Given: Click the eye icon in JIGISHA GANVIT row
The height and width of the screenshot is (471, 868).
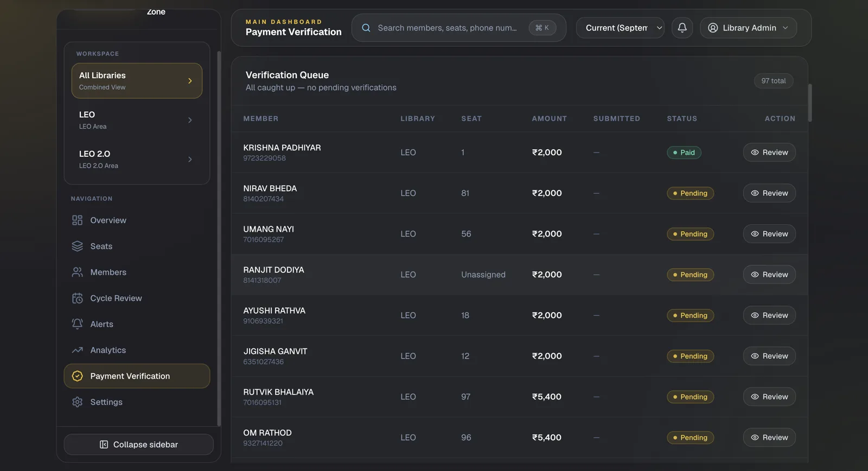Looking at the screenshot, I should tap(755, 356).
